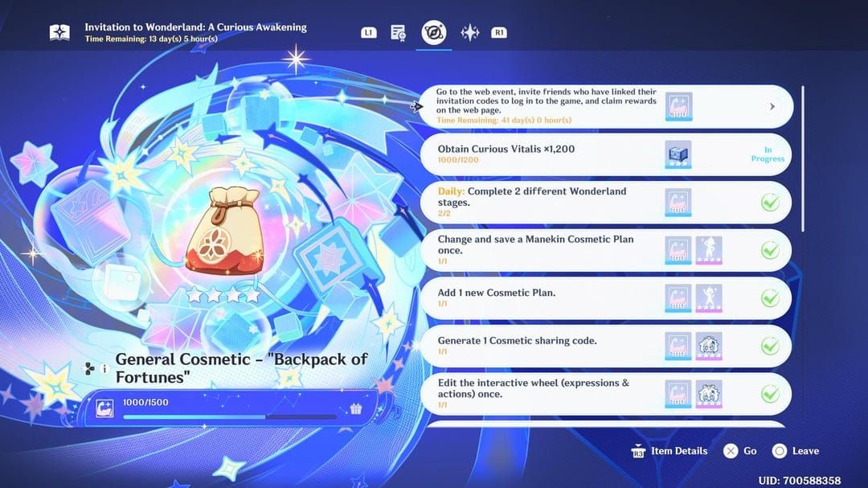Image resolution: width=868 pixels, height=488 pixels.
Task: Click the Curious Vitalis chest reward icon
Action: [x=678, y=154]
